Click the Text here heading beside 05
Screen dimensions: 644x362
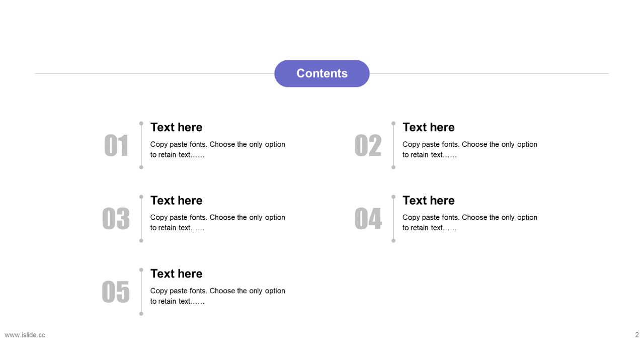177,274
